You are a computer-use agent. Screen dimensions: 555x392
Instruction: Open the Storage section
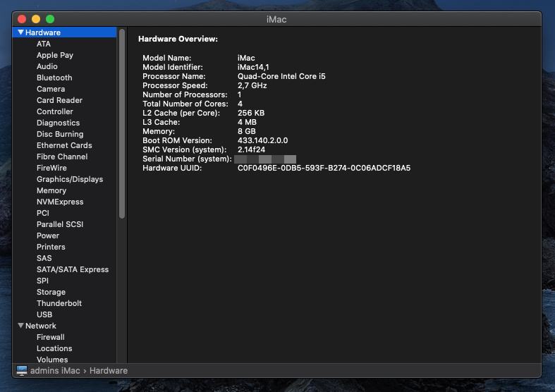(51, 292)
